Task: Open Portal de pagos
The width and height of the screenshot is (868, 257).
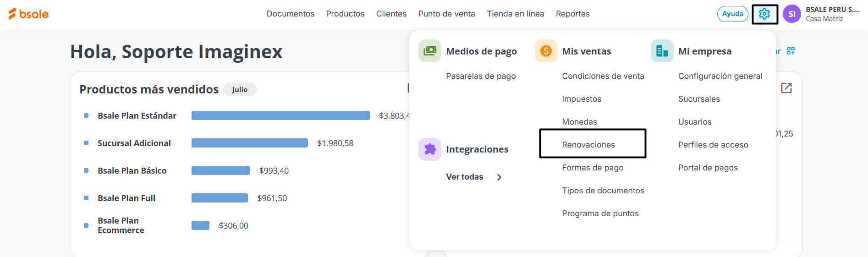Action: point(708,168)
